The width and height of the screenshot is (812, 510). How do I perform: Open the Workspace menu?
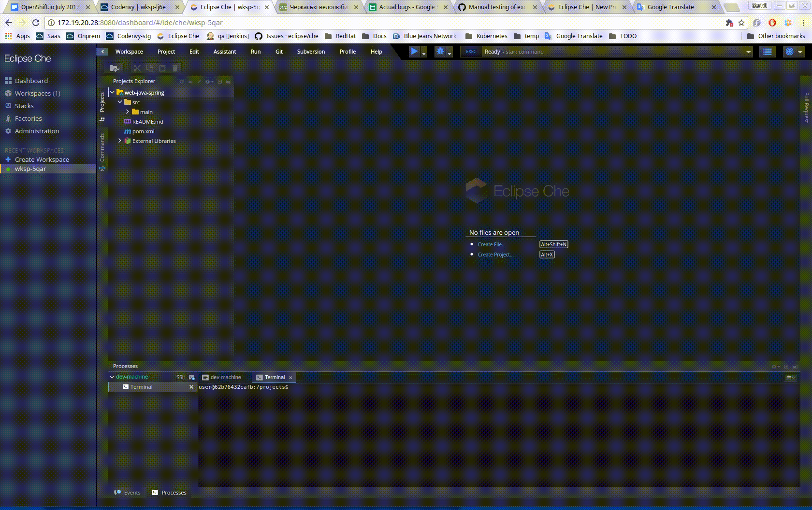129,52
